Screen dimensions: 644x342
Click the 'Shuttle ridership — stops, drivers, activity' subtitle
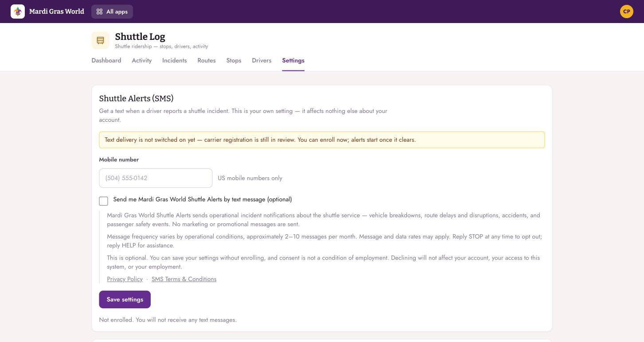tap(161, 47)
